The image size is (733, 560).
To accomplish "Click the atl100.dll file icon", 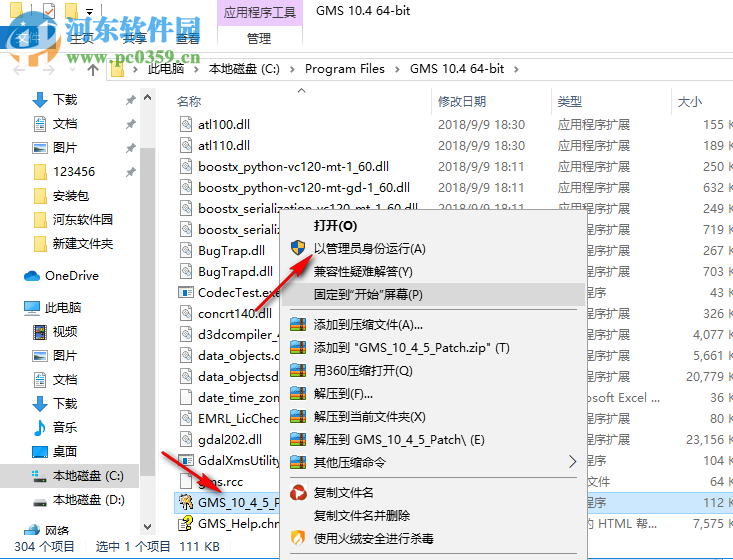I will tap(186, 124).
